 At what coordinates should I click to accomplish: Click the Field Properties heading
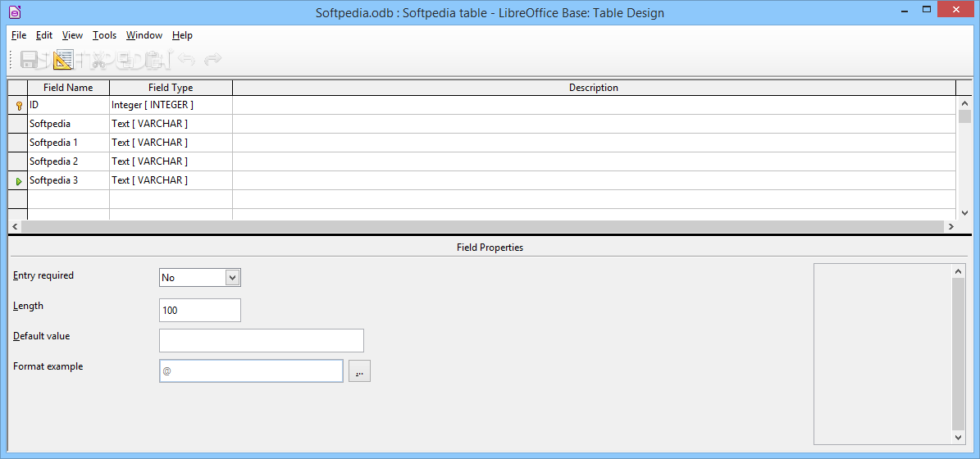[490, 248]
